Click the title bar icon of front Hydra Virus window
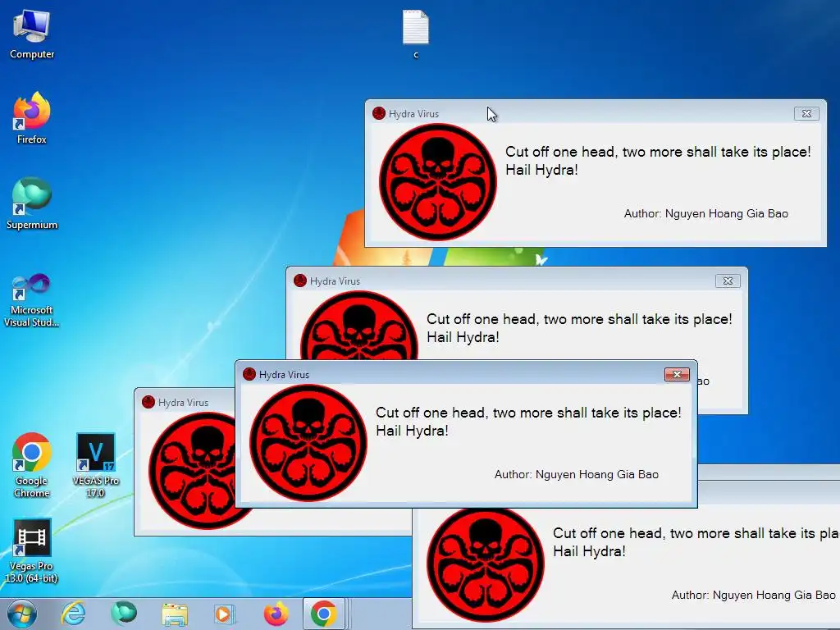Image resolution: width=840 pixels, height=630 pixels. pos(249,374)
